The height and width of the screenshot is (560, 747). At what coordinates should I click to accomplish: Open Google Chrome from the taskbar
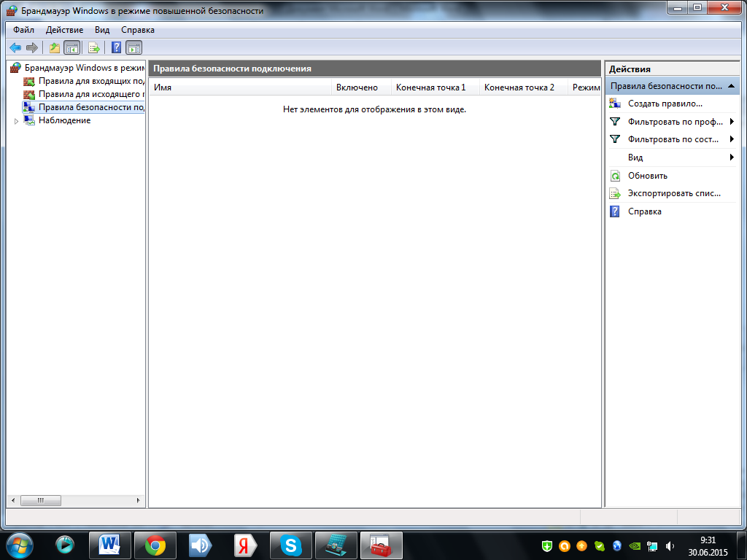click(x=155, y=545)
